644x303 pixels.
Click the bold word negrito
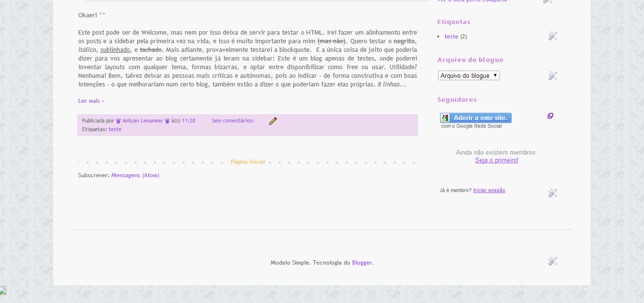pos(405,41)
